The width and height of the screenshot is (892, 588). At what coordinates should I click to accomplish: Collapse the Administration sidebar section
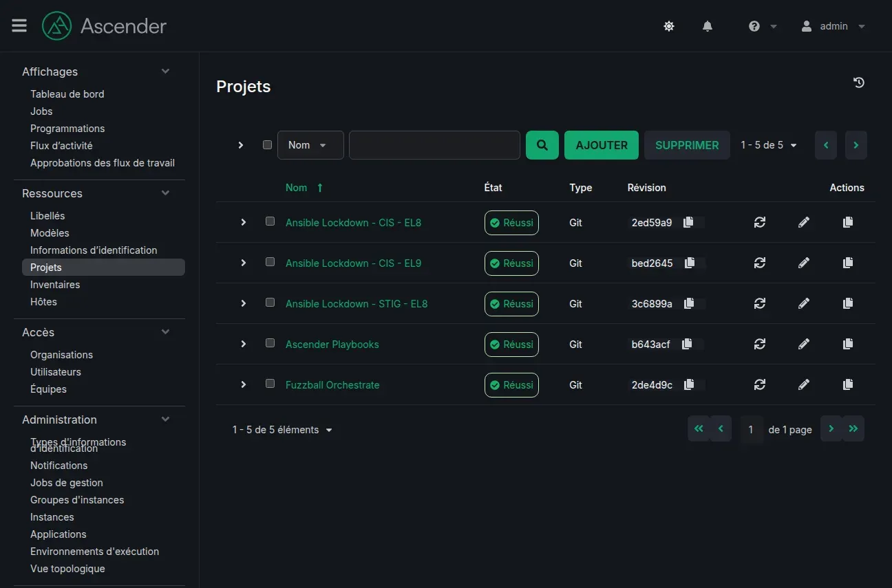coord(165,420)
